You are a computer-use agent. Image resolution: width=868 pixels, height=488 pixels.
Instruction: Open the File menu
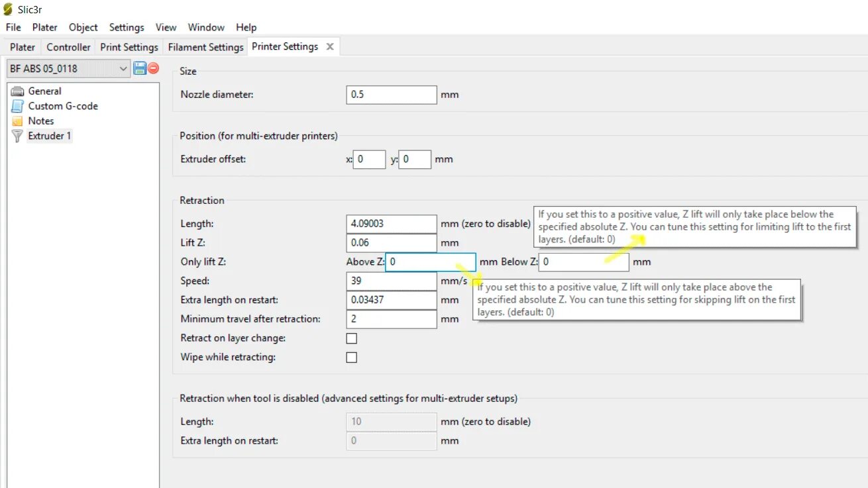click(13, 27)
